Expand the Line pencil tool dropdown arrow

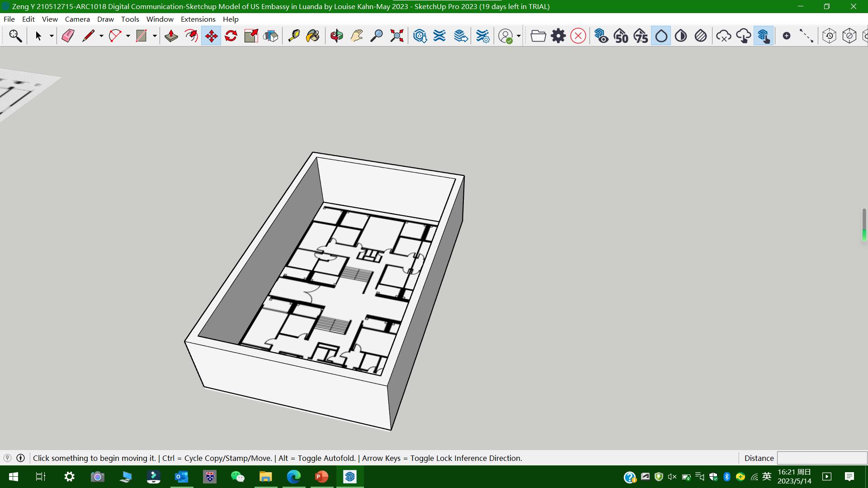click(101, 36)
